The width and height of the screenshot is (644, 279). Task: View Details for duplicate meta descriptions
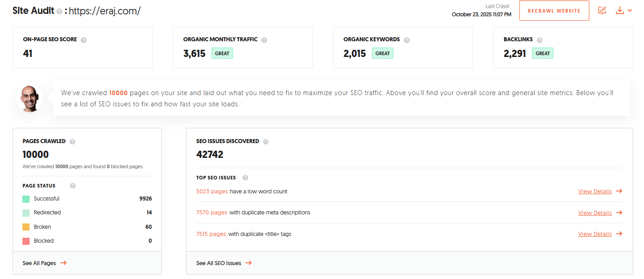point(600,213)
